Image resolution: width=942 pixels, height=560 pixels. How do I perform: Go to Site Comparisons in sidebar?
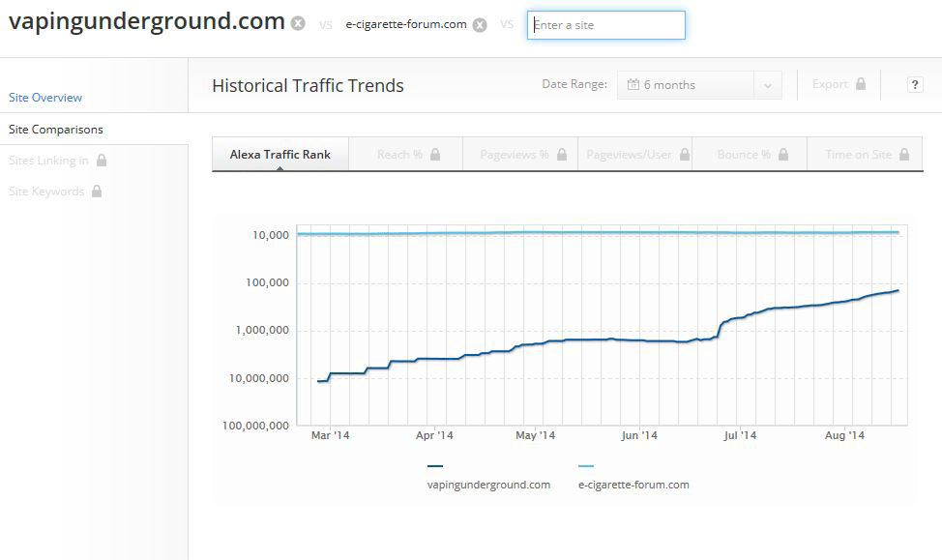56,130
